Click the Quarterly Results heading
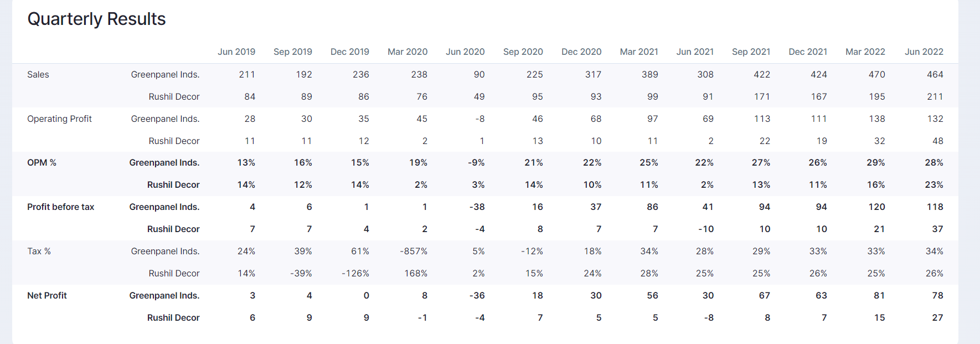 coord(96,19)
